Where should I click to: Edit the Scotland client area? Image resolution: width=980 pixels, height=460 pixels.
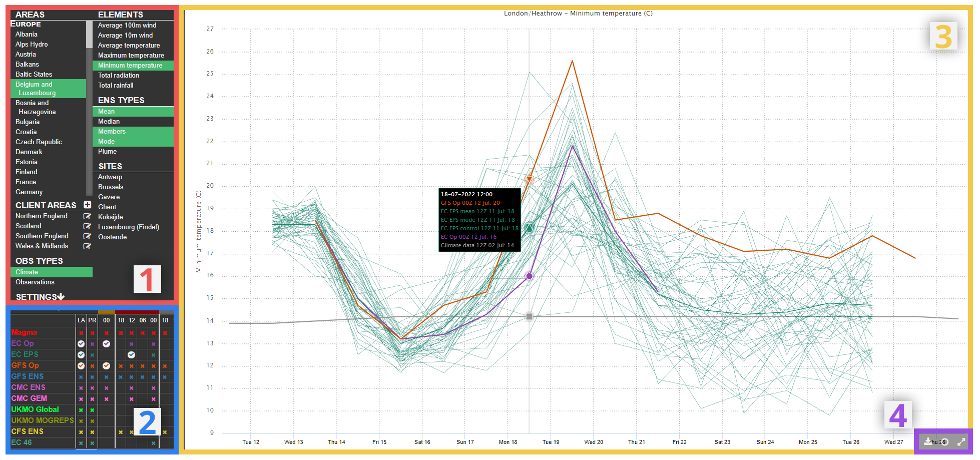coord(87,226)
